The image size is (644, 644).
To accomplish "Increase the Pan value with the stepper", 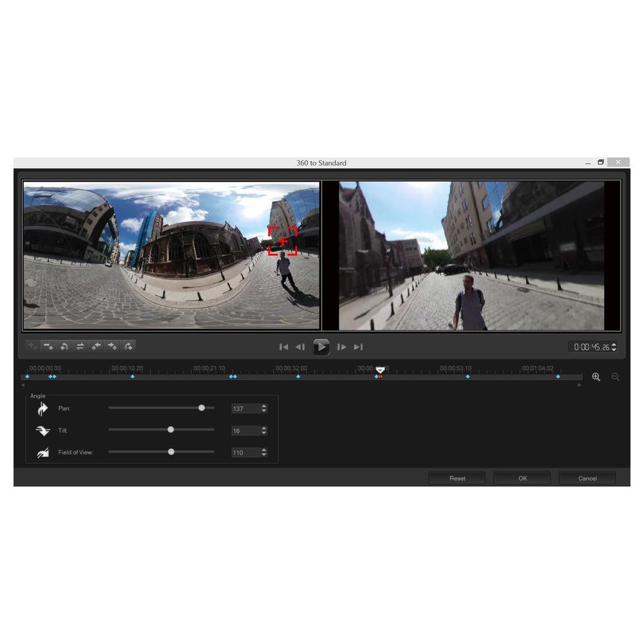I will pyautogui.click(x=264, y=406).
